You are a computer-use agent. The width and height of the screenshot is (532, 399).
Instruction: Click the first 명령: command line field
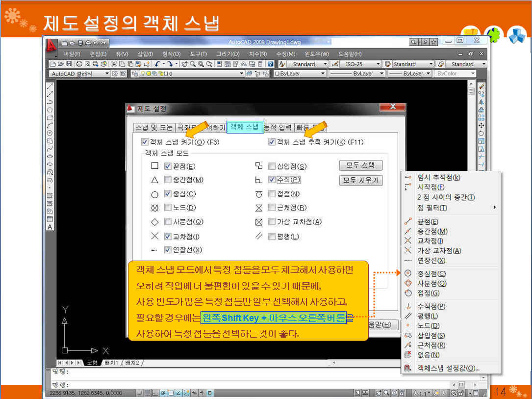click(265, 372)
